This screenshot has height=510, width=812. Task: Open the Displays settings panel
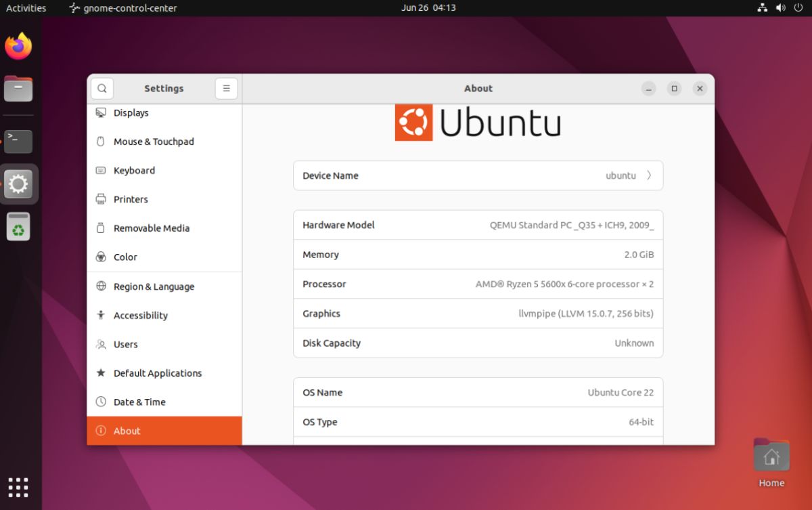click(x=131, y=112)
